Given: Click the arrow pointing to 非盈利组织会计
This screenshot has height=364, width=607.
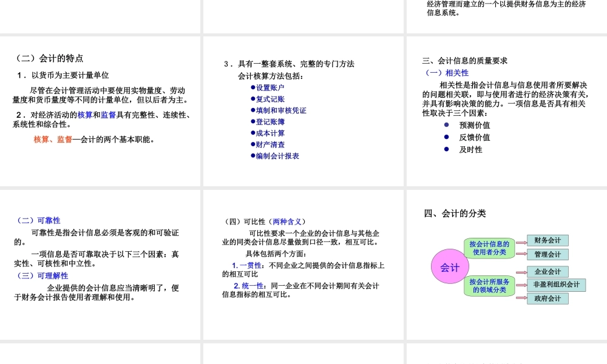Looking at the screenshot, I should pyautogui.click(x=522, y=285).
